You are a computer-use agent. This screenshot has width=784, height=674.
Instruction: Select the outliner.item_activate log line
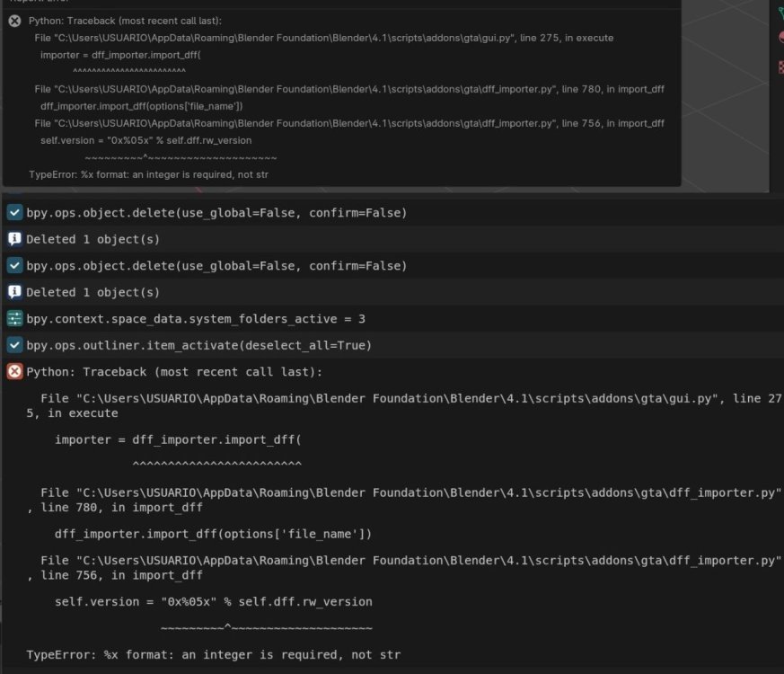[198, 345]
